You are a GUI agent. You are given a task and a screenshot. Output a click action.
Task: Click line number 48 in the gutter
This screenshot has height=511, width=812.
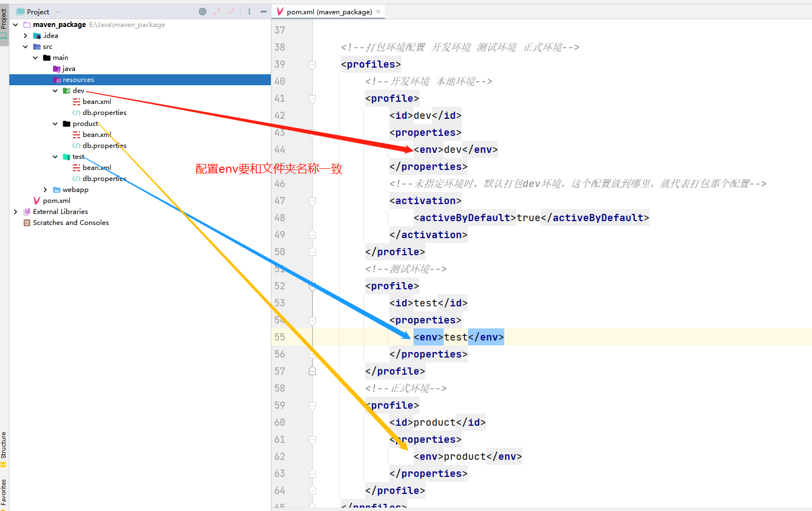point(280,218)
